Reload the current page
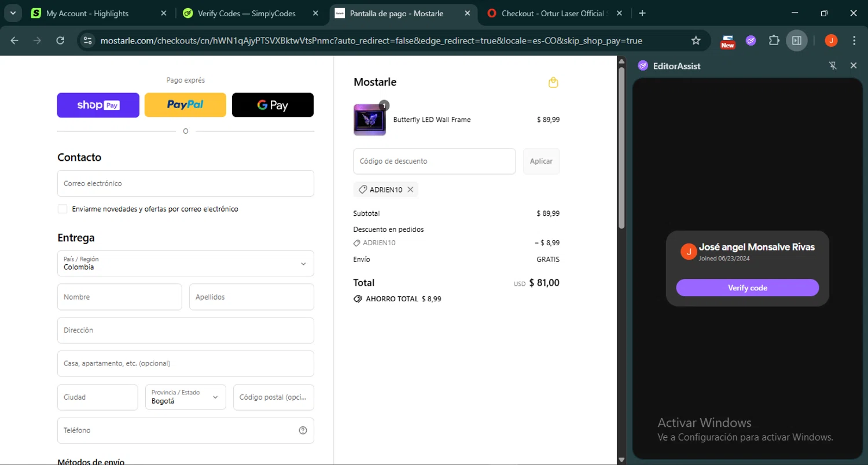The width and height of the screenshot is (868, 465). 60,40
